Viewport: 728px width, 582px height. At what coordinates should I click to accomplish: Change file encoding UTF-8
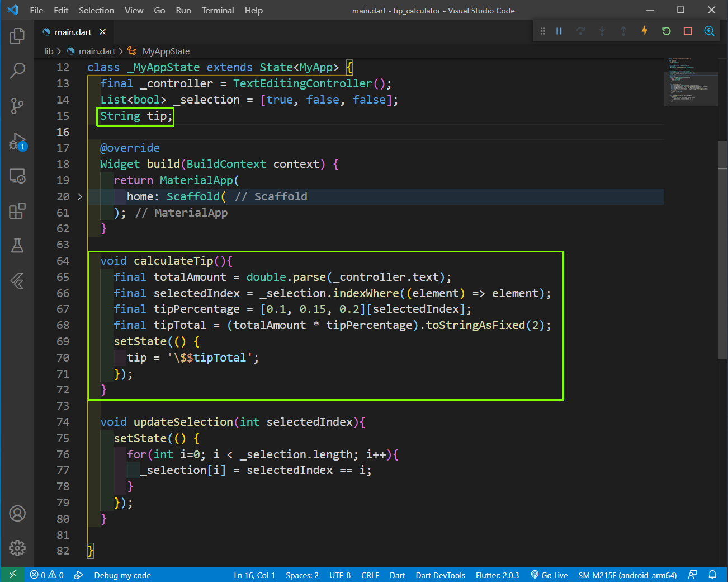(340, 575)
